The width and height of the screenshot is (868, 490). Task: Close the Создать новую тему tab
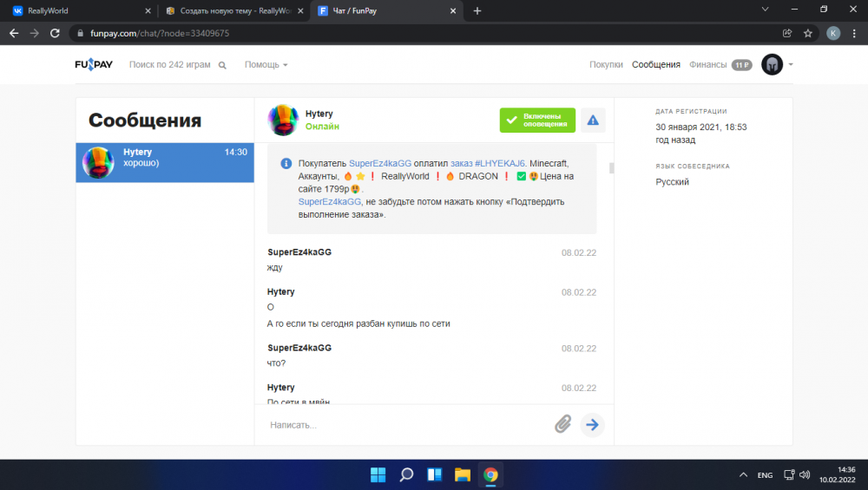point(300,10)
